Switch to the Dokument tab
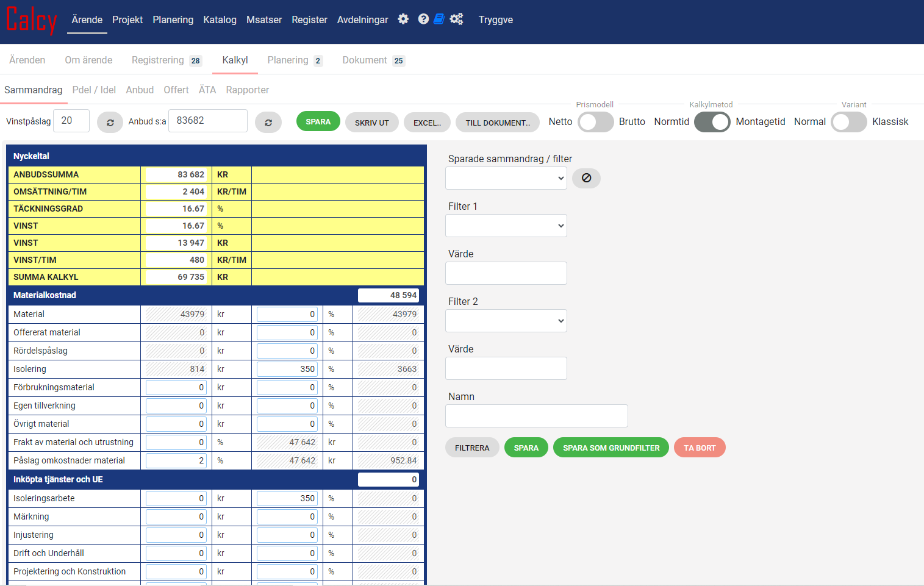Image resolution: width=924 pixels, height=586 pixels. coord(373,60)
